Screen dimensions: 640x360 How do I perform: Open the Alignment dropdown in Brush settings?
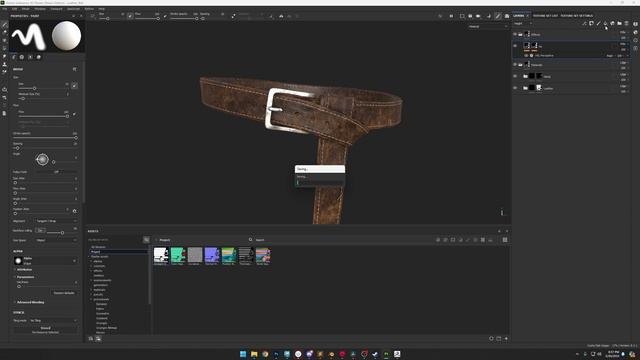[x=56, y=221]
